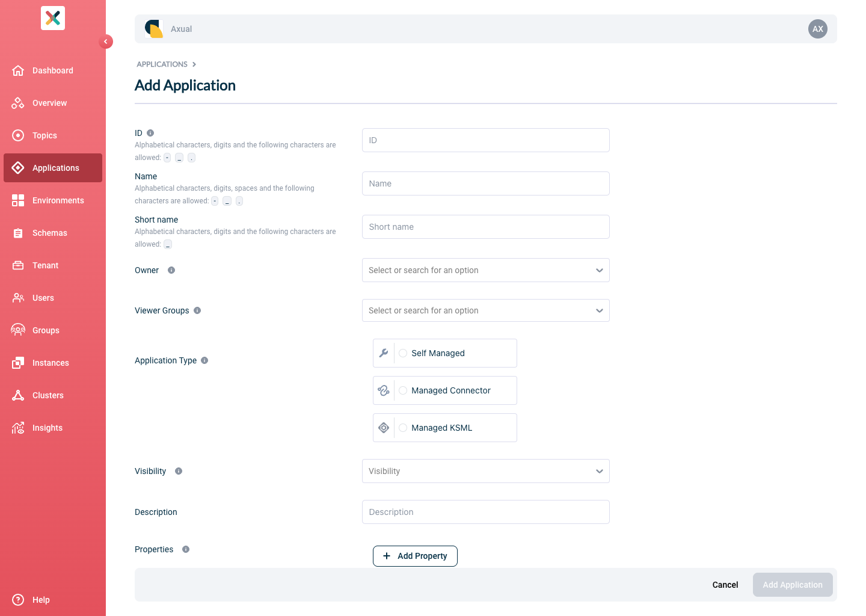
Task: Click the Clusters triangle icon
Action: (18, 395)
